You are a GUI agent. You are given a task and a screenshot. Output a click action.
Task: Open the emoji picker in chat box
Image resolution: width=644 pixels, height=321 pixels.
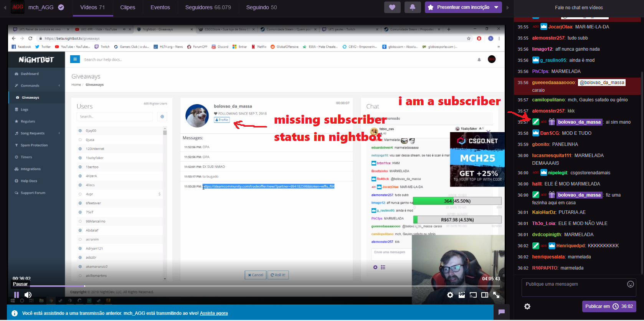(630, 284)
